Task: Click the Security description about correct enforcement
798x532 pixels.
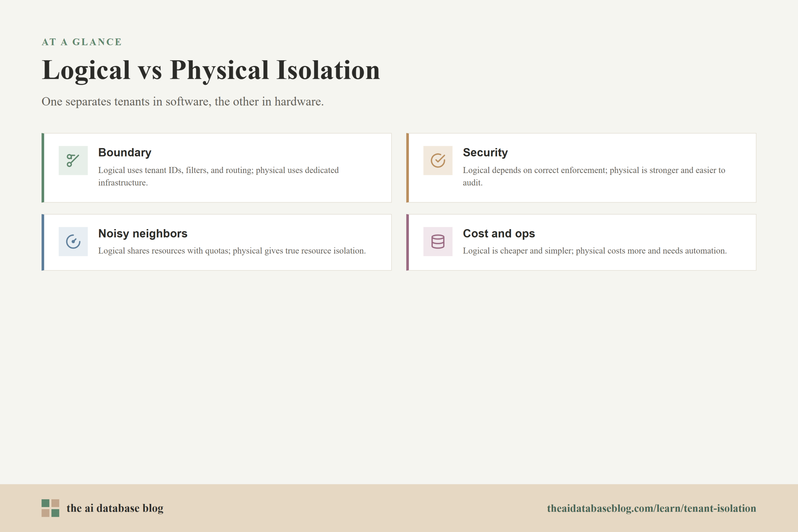Action: [x=594, y=176]
